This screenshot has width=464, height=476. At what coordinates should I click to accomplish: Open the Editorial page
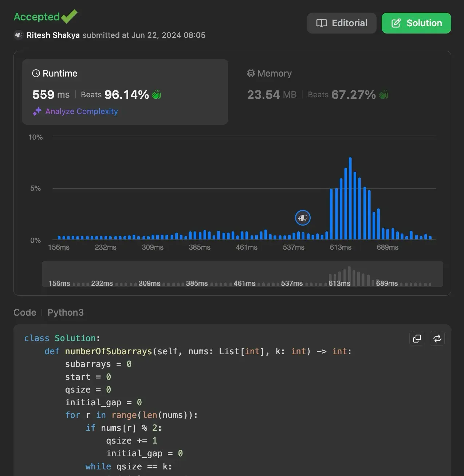coord(341,23)
